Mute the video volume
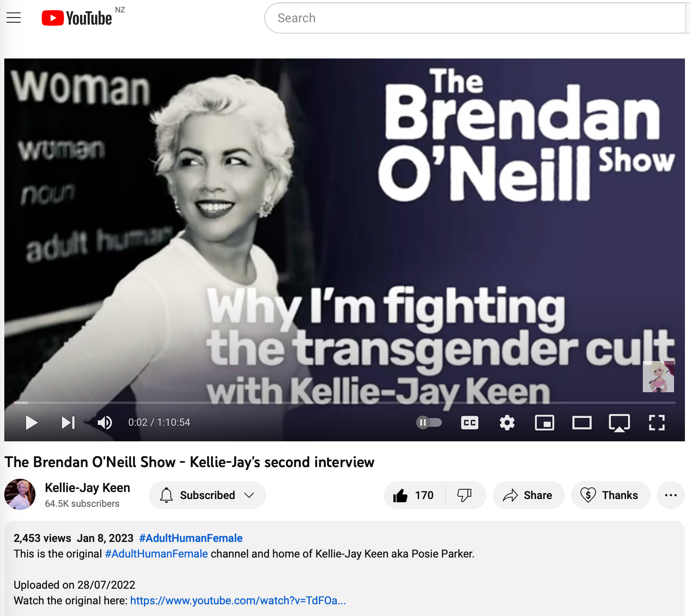Viewport: 690px width, 616px height. pyautogui.click(x=104, y=423)
